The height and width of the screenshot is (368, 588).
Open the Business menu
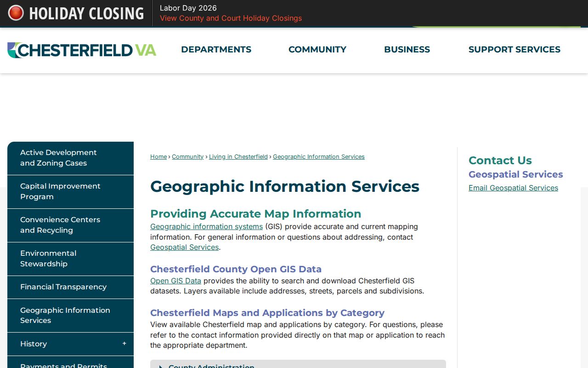(x=407, y=50)
